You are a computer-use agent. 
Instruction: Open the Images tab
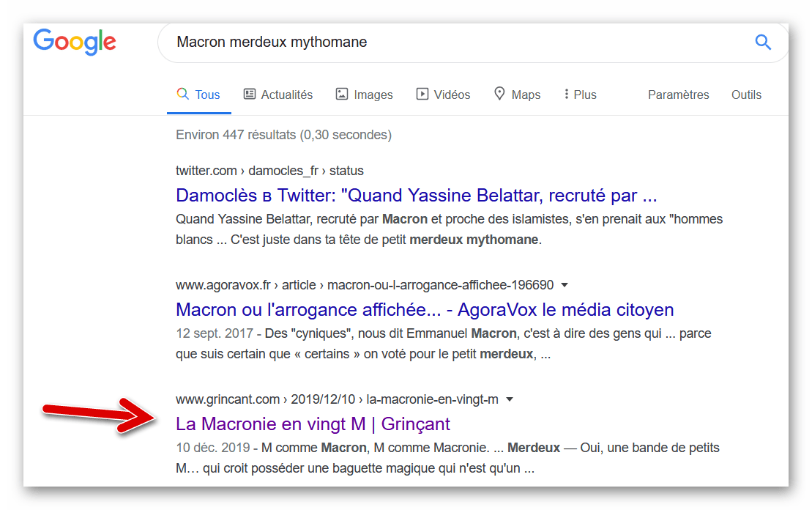click(365, 95)
